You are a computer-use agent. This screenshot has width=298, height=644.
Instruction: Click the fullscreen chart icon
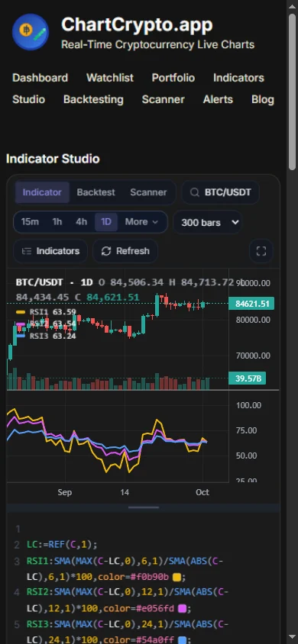click(261, 251)
